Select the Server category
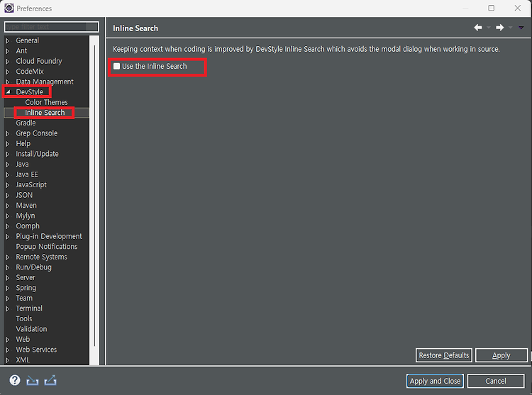 coord(26,277)
